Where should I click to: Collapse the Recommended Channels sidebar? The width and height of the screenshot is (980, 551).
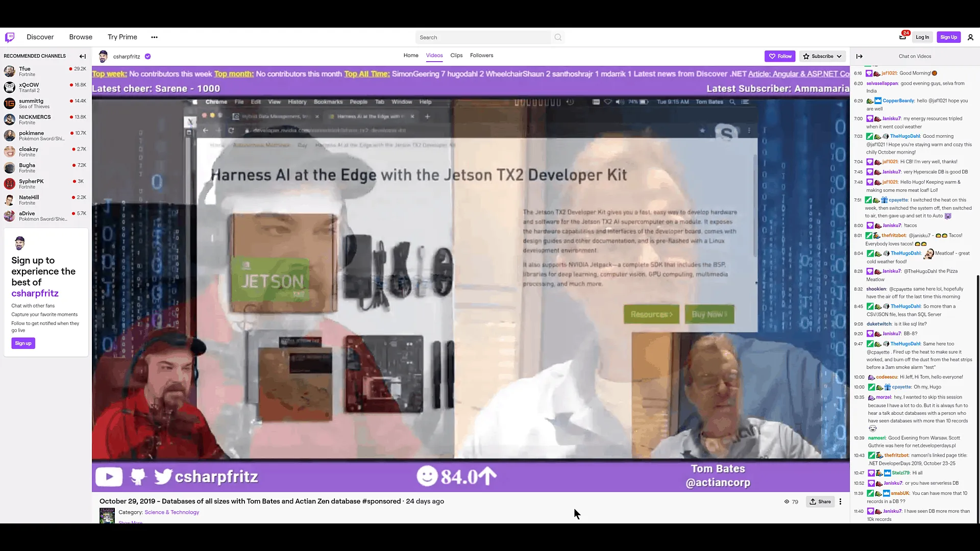[x=83, y=56]
